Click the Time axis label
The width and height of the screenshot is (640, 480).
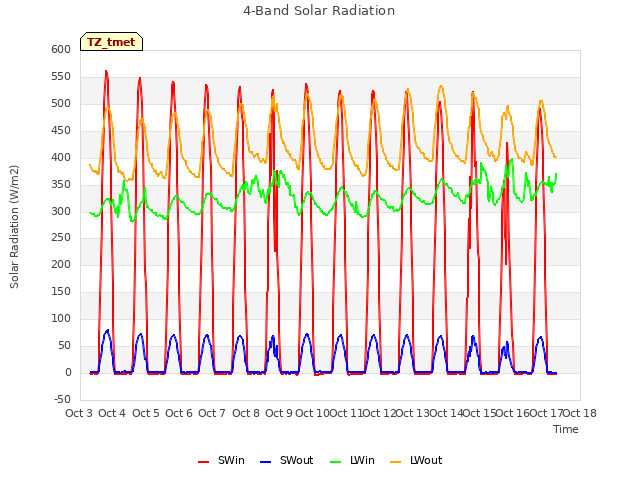click(566, 429)
